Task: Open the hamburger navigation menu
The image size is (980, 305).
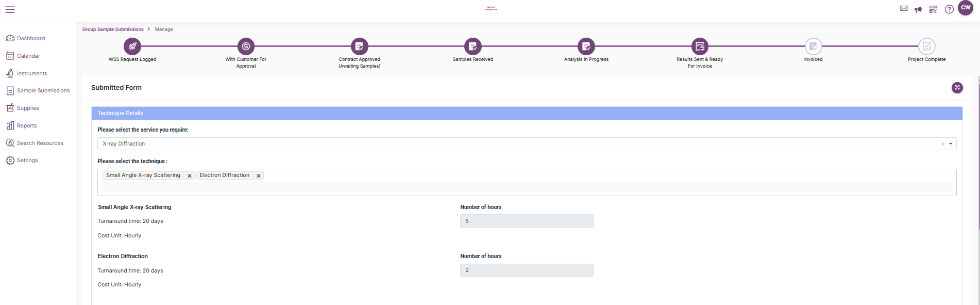Action: (x=10, y=9)
